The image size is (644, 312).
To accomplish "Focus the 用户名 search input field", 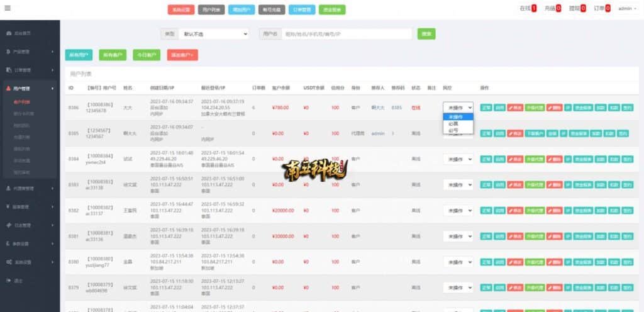I will [x=347, y=34].
